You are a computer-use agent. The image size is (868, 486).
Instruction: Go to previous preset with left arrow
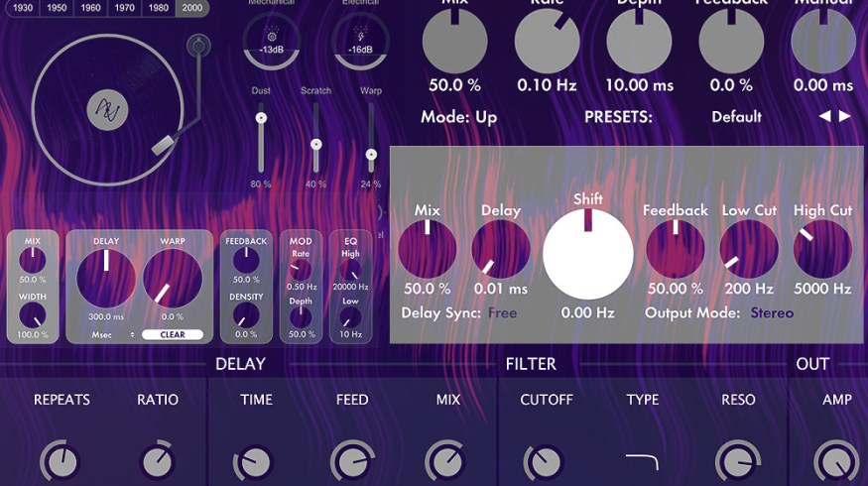click(x=825, y=117)
